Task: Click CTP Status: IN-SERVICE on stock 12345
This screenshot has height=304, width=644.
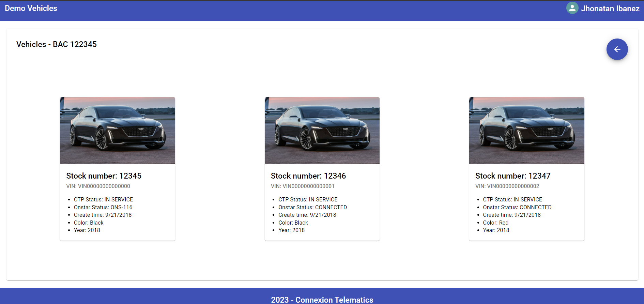Action: point(103,199)
